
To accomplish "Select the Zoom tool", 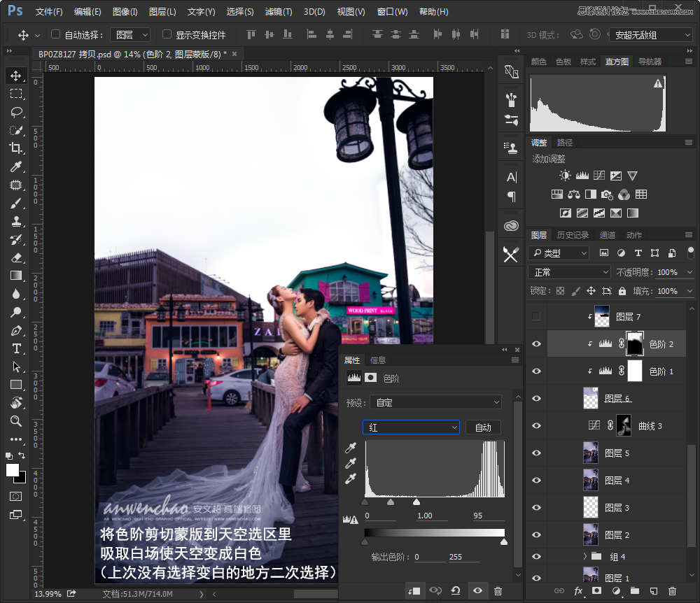I will [x=16, y=420].
